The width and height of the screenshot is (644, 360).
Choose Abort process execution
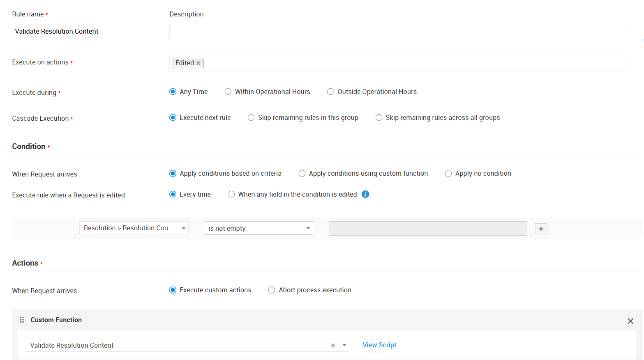pos(272,290)
